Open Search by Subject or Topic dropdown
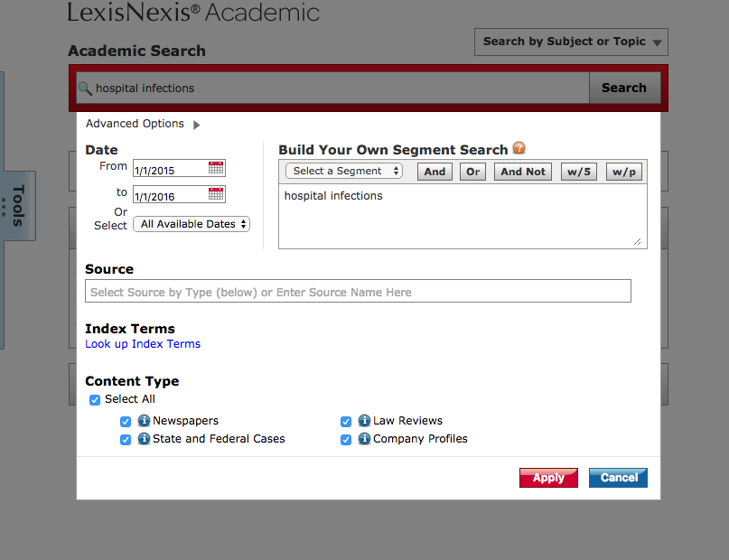 (x=572, y=42)
